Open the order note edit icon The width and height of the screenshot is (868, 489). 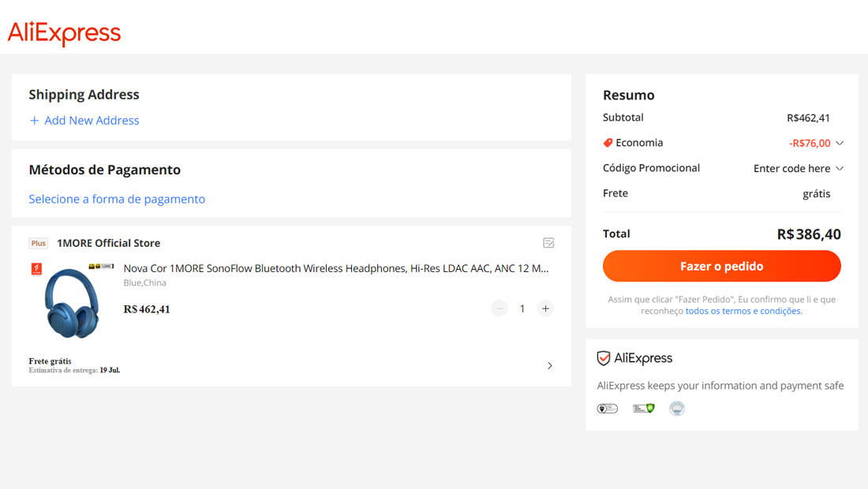click(548, 243)
